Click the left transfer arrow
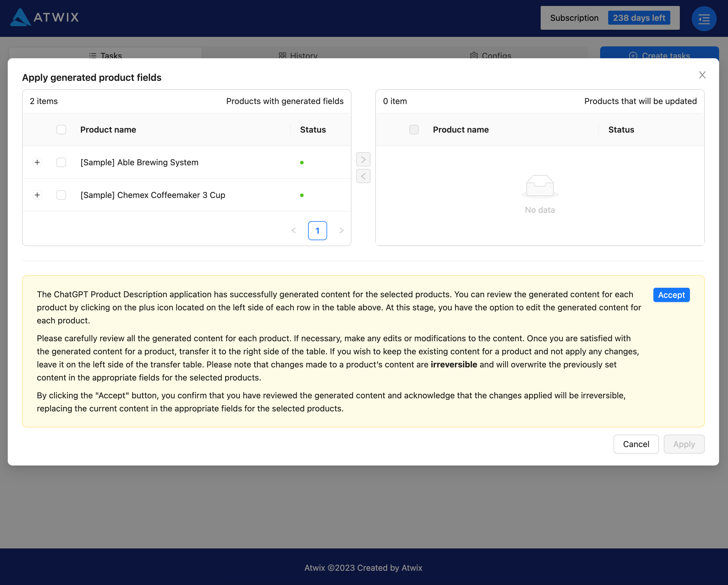Image resolution: width=728 pixels, height=585 pixels. click(363, 176)
